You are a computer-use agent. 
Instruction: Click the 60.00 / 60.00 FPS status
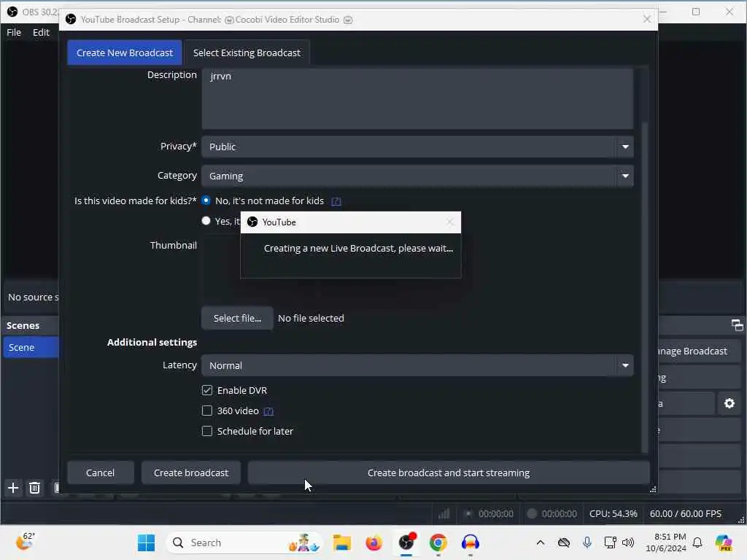pos(686,514)
